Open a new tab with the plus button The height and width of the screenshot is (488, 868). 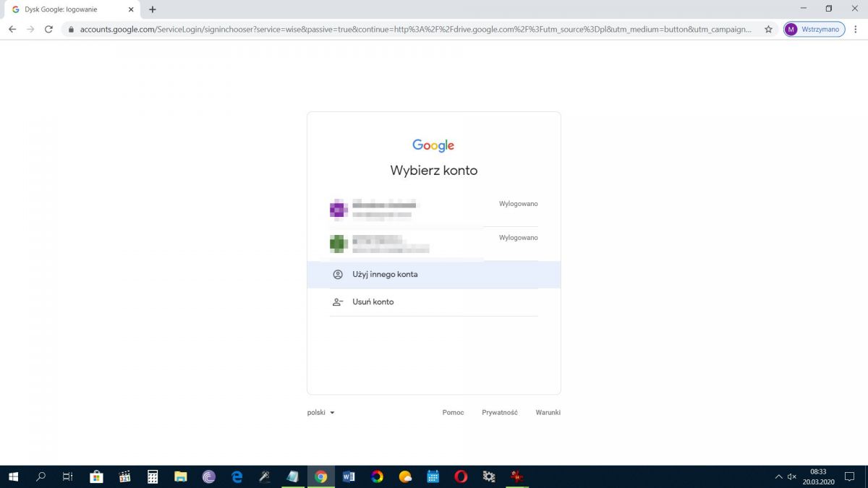152,9
